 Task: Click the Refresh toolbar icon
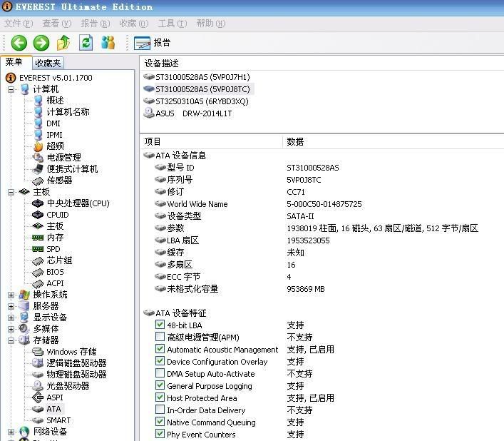[86, 43]
